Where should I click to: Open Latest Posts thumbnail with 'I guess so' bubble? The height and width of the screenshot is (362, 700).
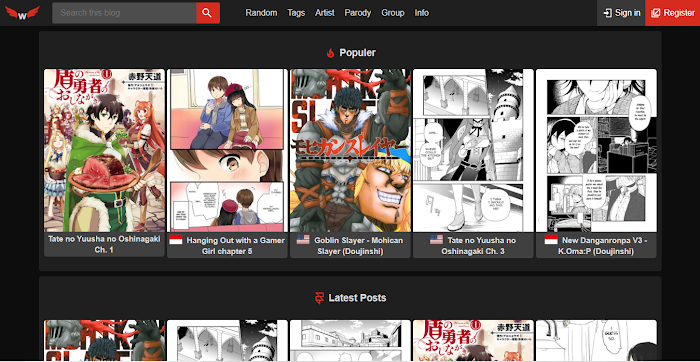[x=596, y=341]
